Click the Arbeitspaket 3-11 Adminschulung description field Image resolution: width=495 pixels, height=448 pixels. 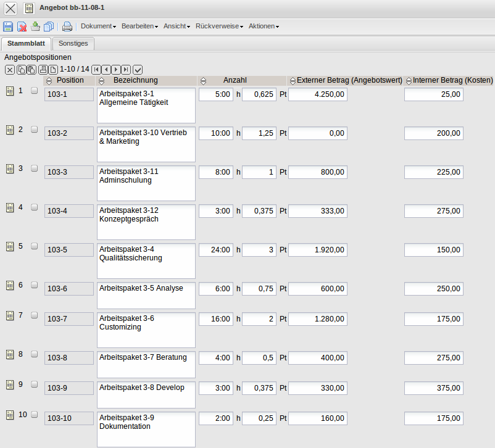coord(146,183)
